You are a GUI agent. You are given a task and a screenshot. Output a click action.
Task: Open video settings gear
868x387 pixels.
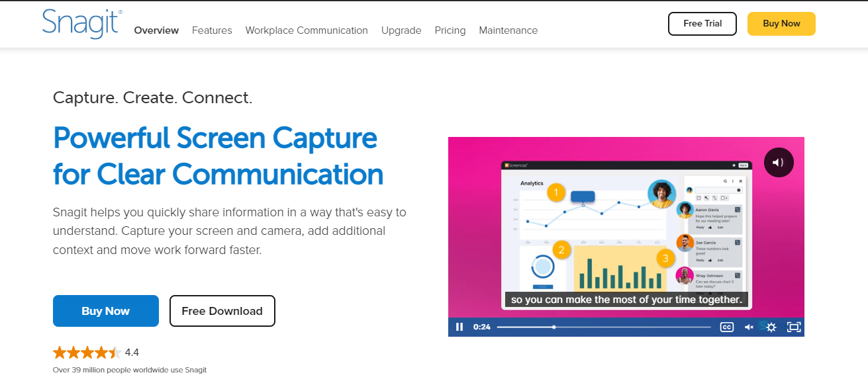coord(771,327)
